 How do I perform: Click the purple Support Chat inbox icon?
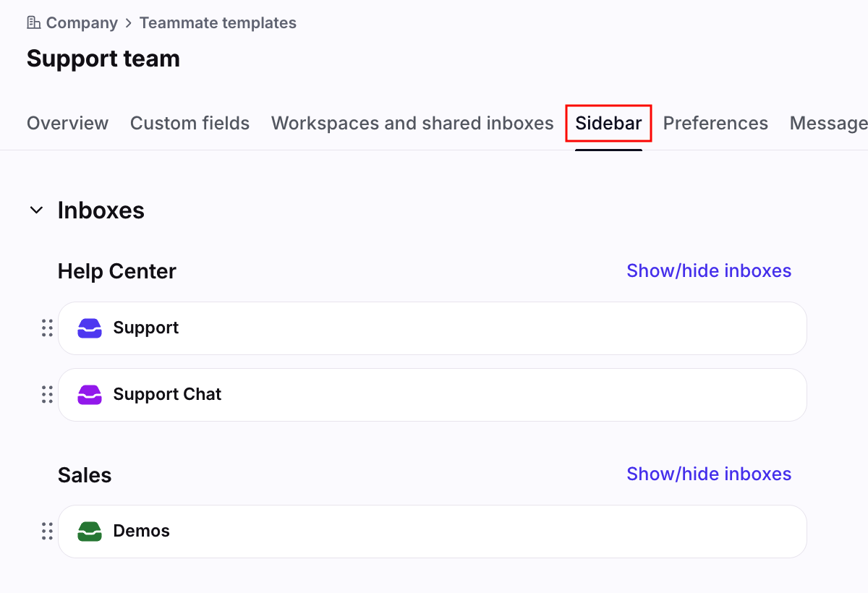tap(90, 395)
